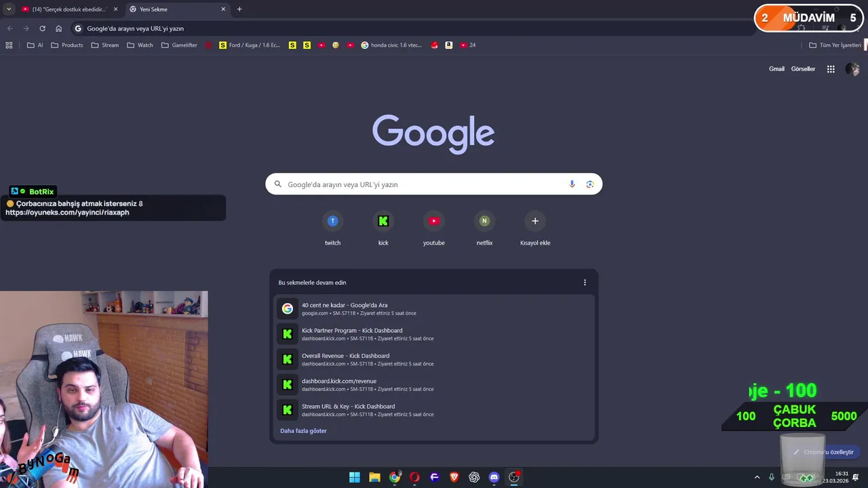This screenshot has width=868, height=488.
Task: Open the youtube shortcut
Action: point(434,228)
